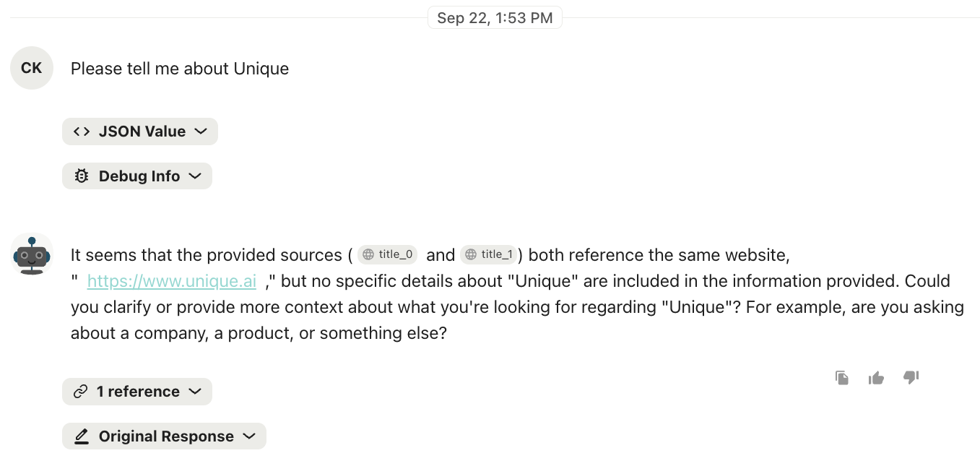Copy the assistant response to clipboard
The width and height of the screenshot is (980, 461).
click(x=841, y=377)
